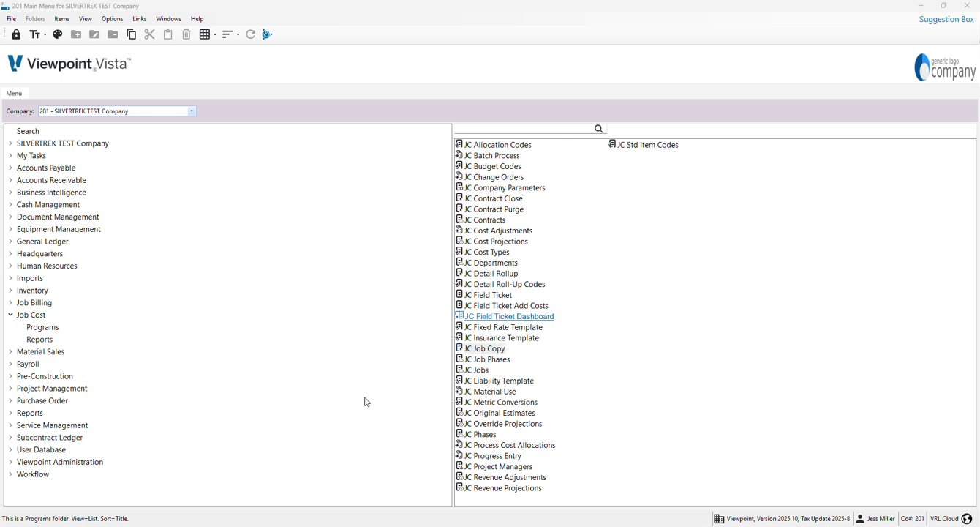
Task: Select Reports under Job Cost
Action: pyautogui.click(x=39, y=340)
